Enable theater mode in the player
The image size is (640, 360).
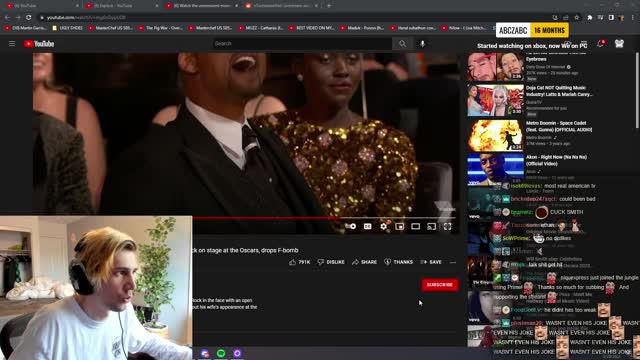tap(416, 226)
